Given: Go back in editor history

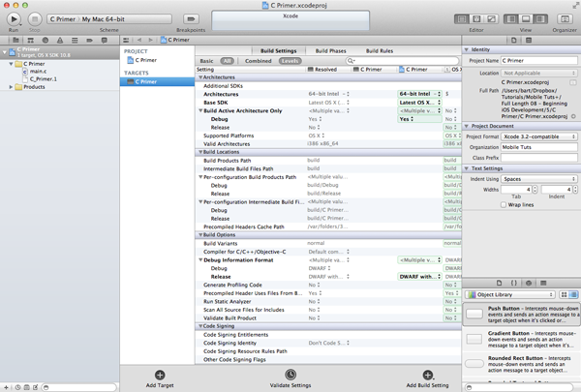Looking at the screenshot, I should tap(139, 40).
